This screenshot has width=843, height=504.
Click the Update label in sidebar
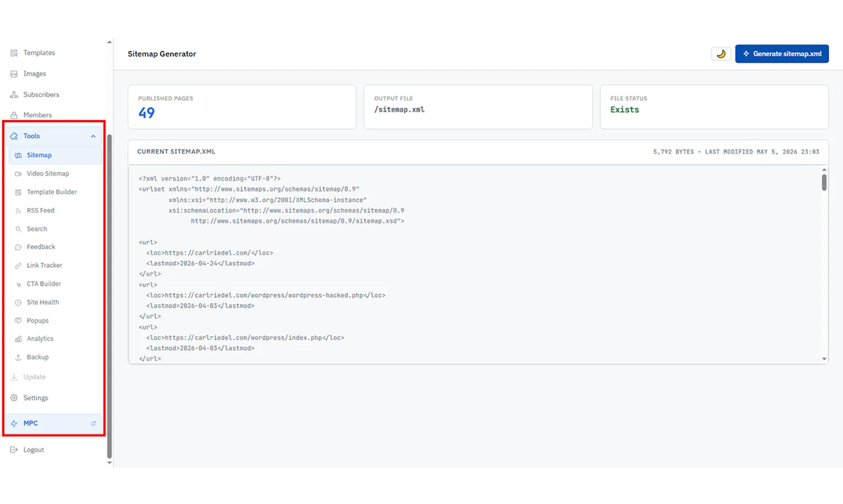(x=34, y=377)
